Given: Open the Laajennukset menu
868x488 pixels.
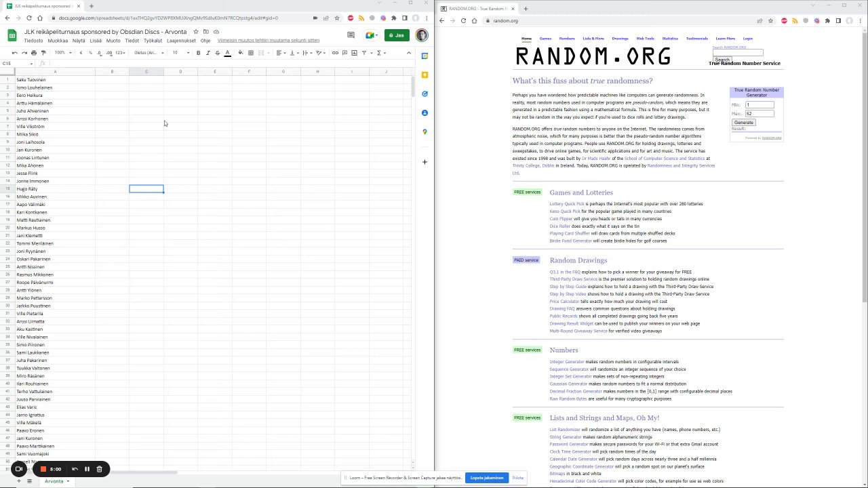Looking at the screenshot, I should coord(181,41).
